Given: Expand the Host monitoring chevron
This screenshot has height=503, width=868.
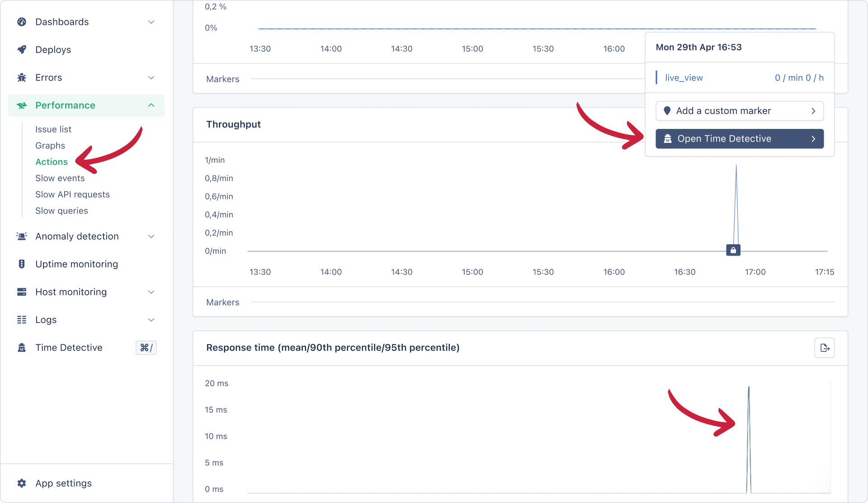Looking at the screenshot, I should 151,292.
